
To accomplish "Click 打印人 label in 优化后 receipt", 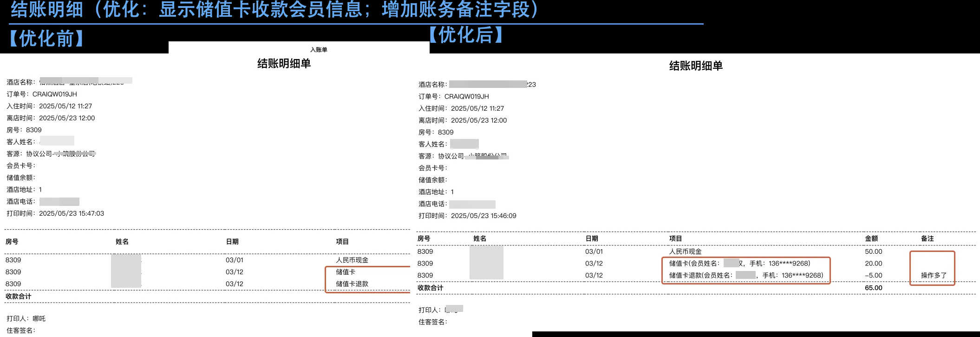I will tap(430, 310).
